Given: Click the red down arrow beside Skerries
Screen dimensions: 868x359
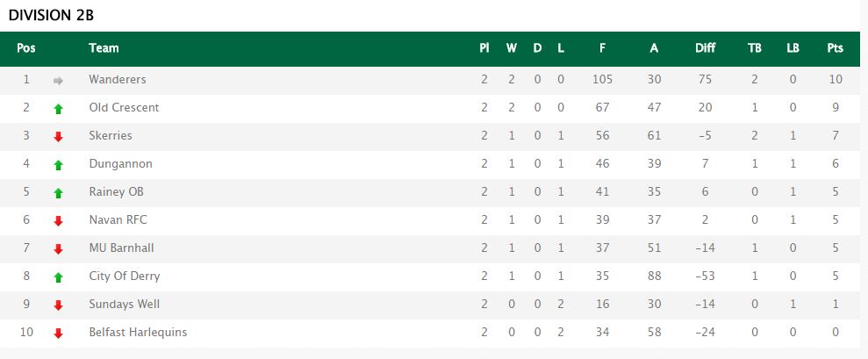Looking at the screenshot, I should point(59,137).
